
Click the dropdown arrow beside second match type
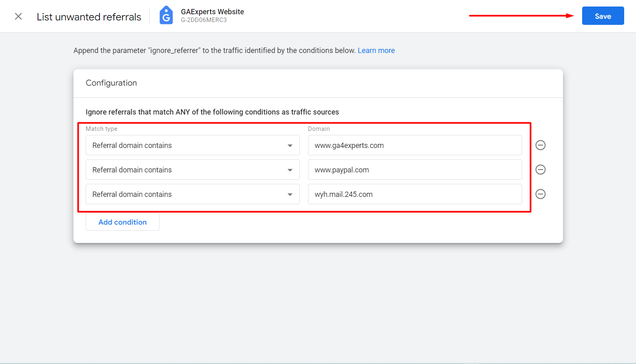(x=290, y=170)
